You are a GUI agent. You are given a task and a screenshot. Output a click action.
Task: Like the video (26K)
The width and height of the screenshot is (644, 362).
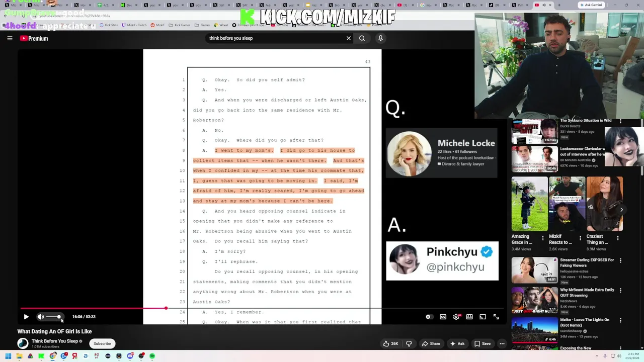pos(390,343)
